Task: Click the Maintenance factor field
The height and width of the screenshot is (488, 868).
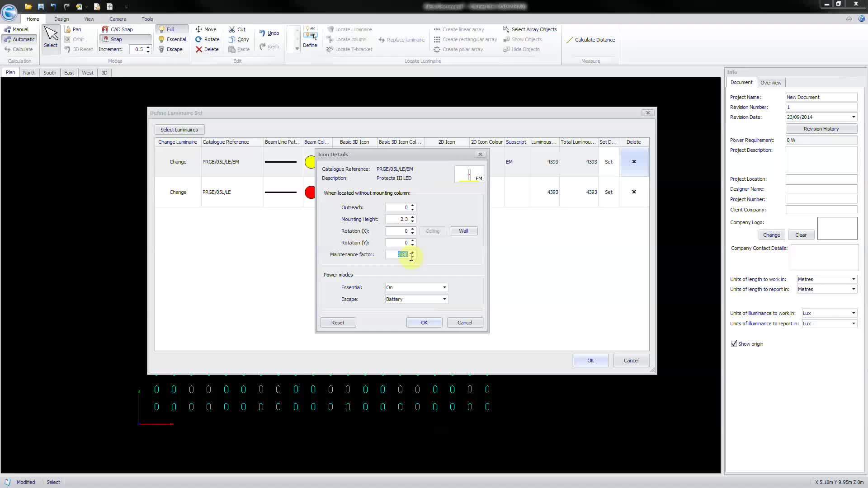Action: point(397,254)
